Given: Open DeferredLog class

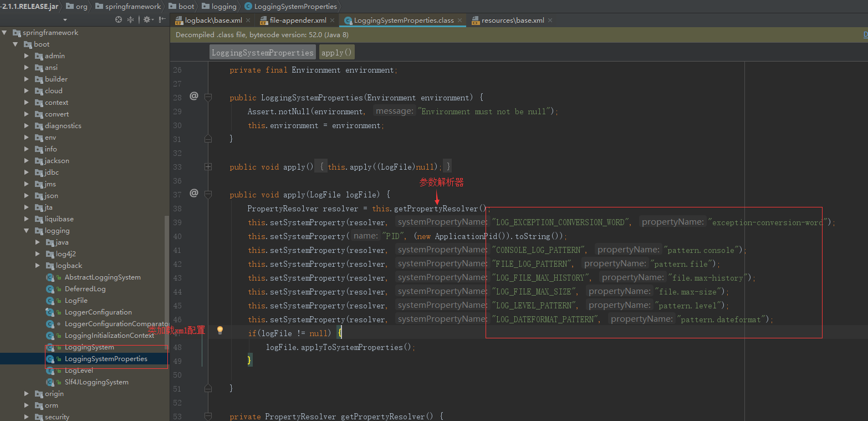Looking at the screenshot, I should pyautogui.click(x=85, y=289).
